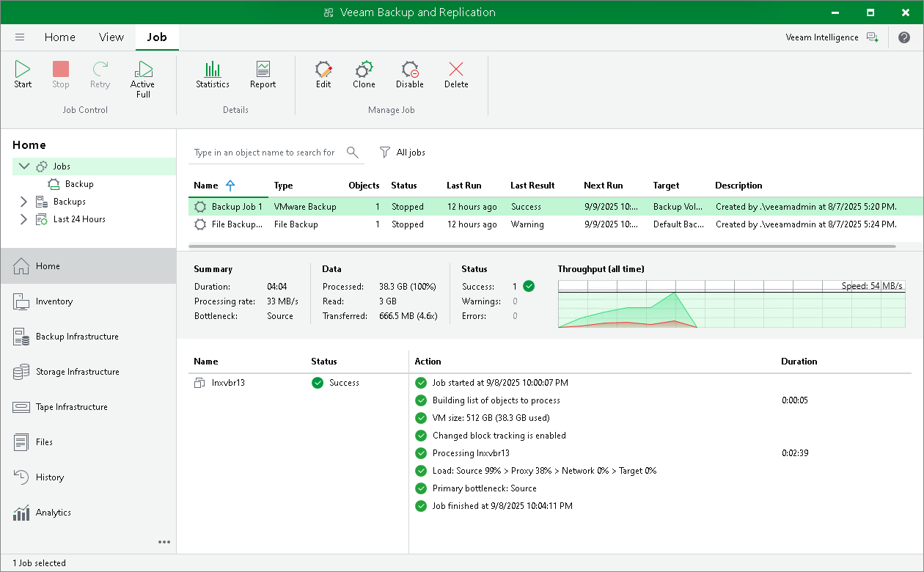Open the Veeam Intelligence assistant
The height and width of the screenshot is (572, 924).
click(x=821, y=37)
